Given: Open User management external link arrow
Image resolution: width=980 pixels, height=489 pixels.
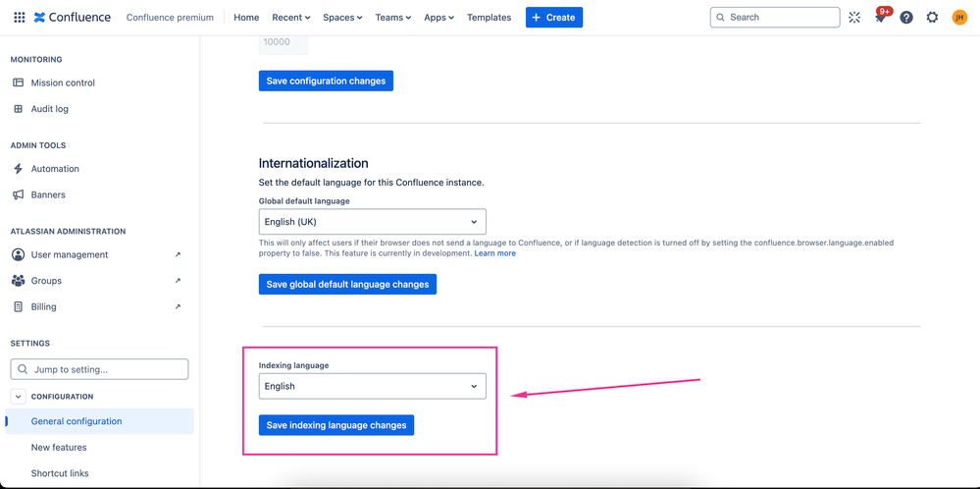Looking at the screenshot, I should pos(178,254).
